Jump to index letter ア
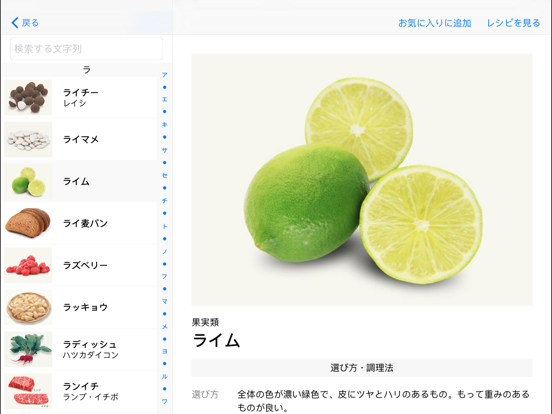The height and width of the screenshot is (414, 552). [164, 75]
